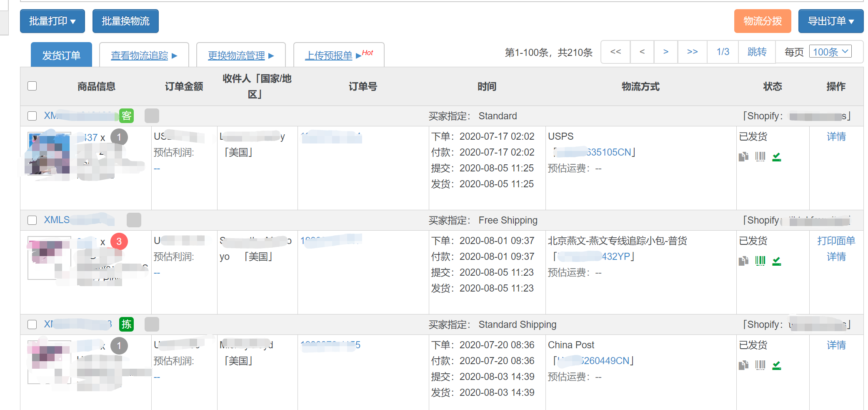The width and height of the screenshot is (868, 410).
Task: Tick the checkbox for the XMLS Free Shipping order
Action: pyautogui.click(x=32, y=220)
